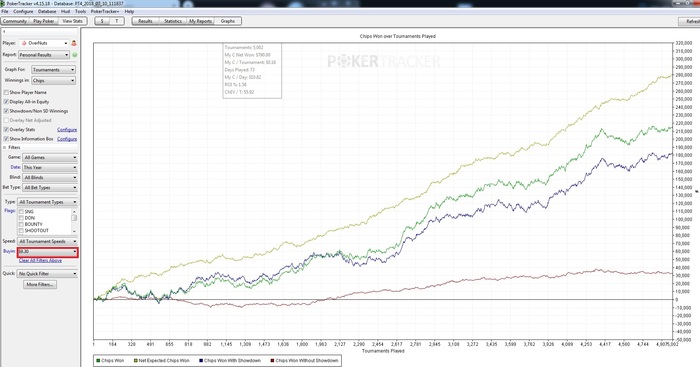Open the All Tournament Speeds dropdown
This screenshot has width=700, height=367.
[x=47, y=242]
